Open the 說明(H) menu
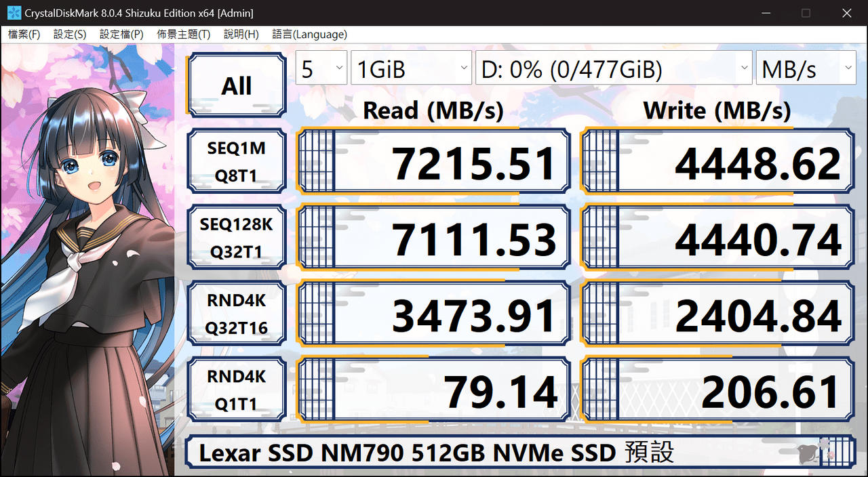This screenshot has height=477, width=868. (x=241, y=35)
